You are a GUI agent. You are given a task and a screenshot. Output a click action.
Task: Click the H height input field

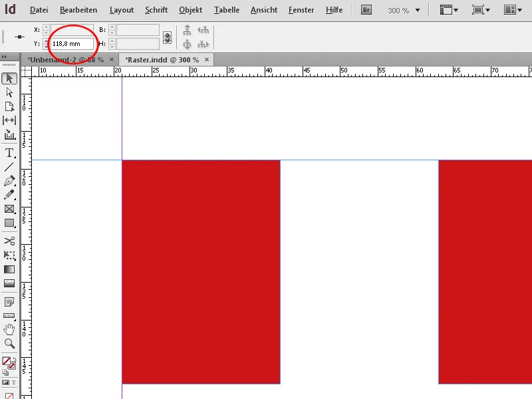138,44
